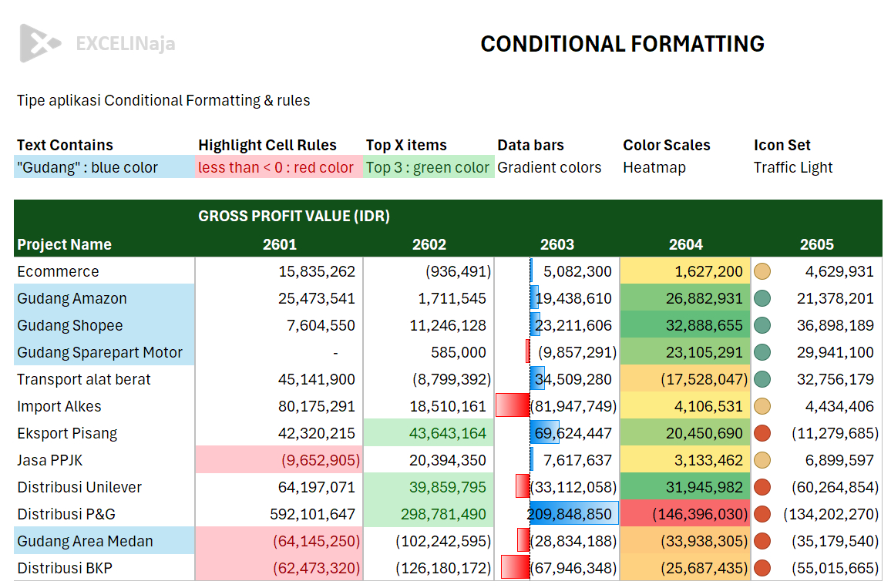Image resolution: width=891 pixels, height=588 pixels.
Task: Select the red-highlighted cell (62,473,320)
Action: [279, 568]
